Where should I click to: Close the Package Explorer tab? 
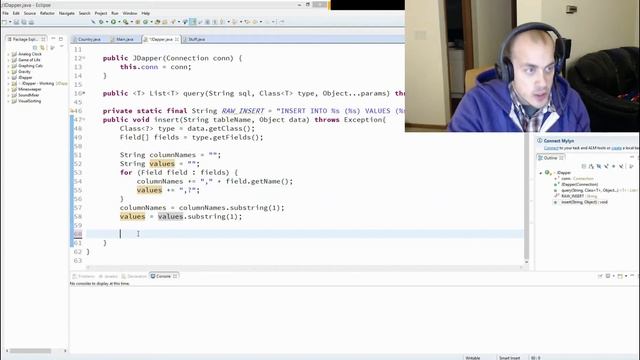click(43, 39)
